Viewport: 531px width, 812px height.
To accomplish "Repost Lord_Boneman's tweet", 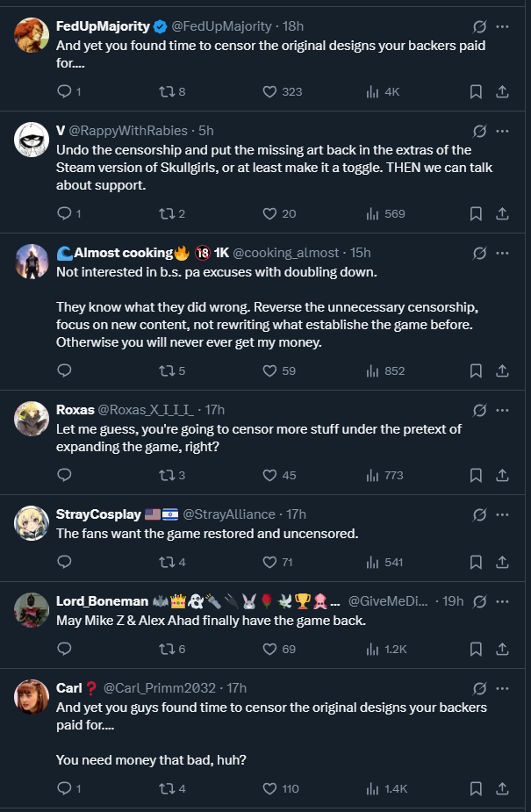I will [x=166, y=649].
